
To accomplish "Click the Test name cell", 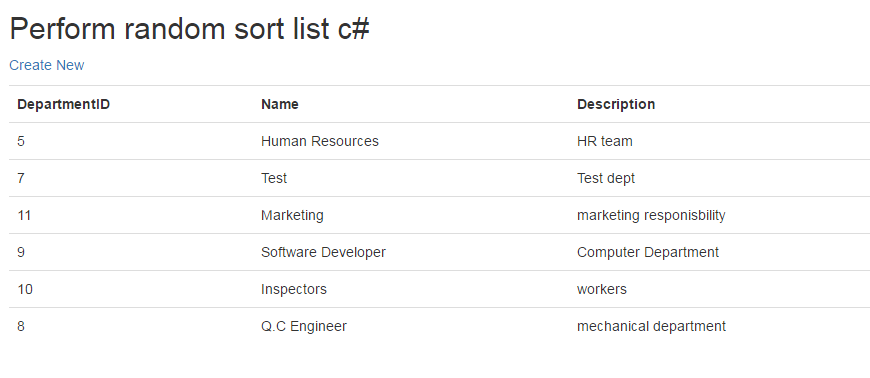I will pyautogui.click(x=274, y=178).
